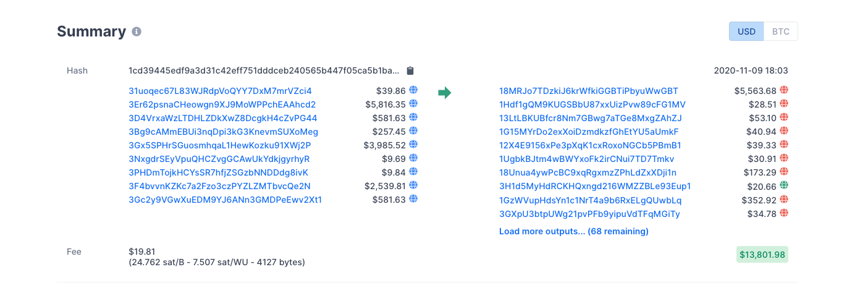Screen dimensions: 868x306
Task: Click globe icon beside $39.86 input
Action: [x=414, y=90]
